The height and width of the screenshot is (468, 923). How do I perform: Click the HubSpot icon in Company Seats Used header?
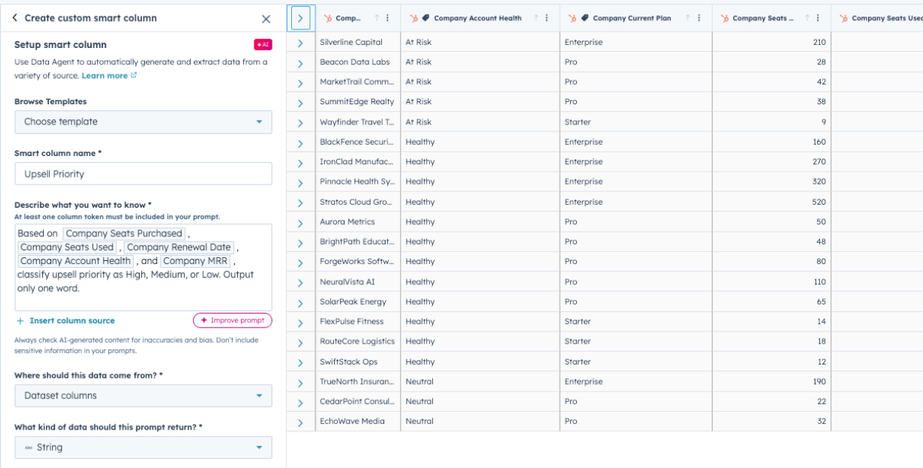click(x=843, y=18)
